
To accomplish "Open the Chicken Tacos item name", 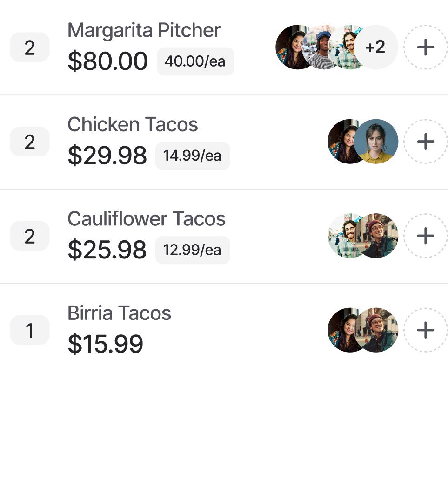I will coord(133,125).
